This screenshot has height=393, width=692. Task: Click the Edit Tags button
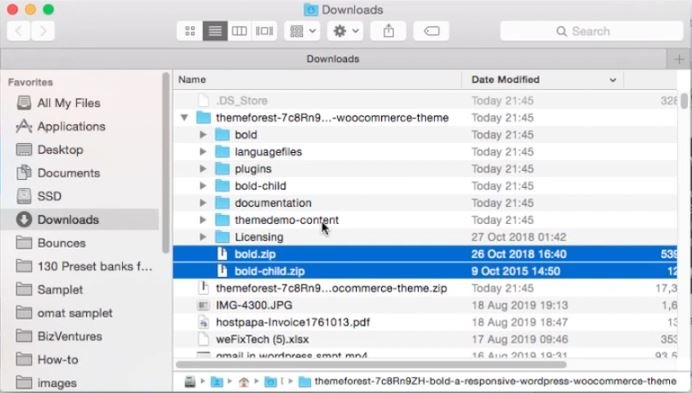tap(431, 31)
